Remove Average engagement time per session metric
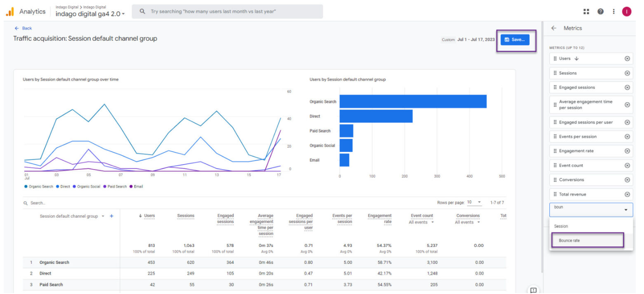 click(627, 105)
